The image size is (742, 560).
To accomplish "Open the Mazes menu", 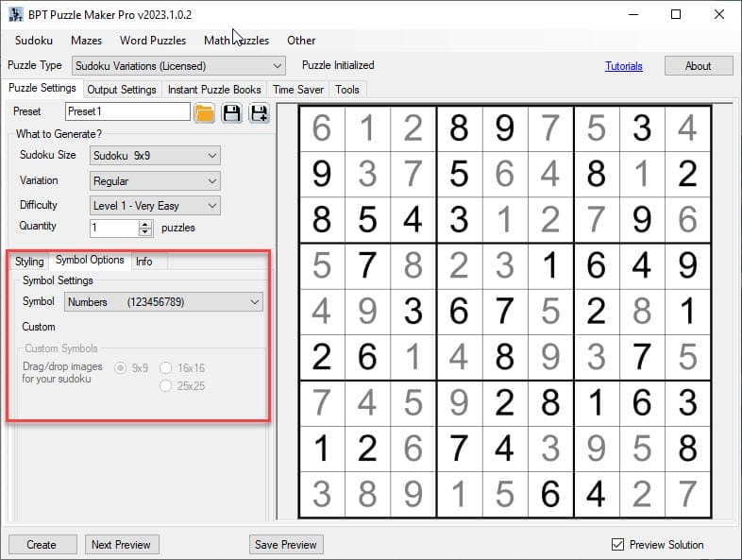I will pyautogui.click(x=86, y=41).
